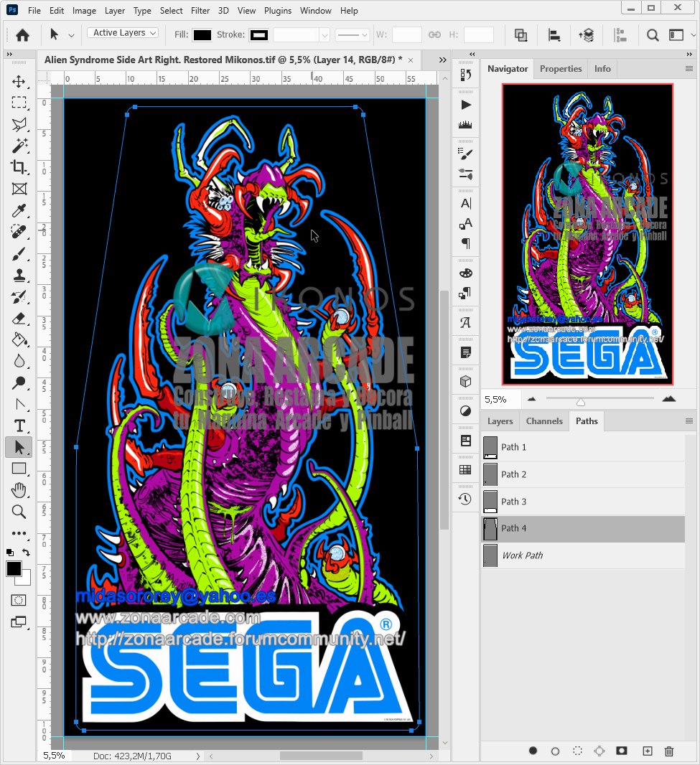Open the Filter menu
This screenshot has height=765, width=700.
[x=200, y=11]
